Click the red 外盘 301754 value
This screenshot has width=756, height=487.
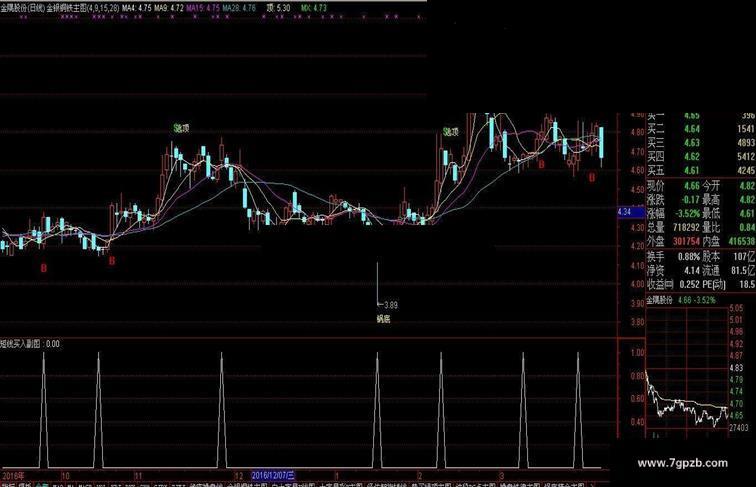pos(686,241)
